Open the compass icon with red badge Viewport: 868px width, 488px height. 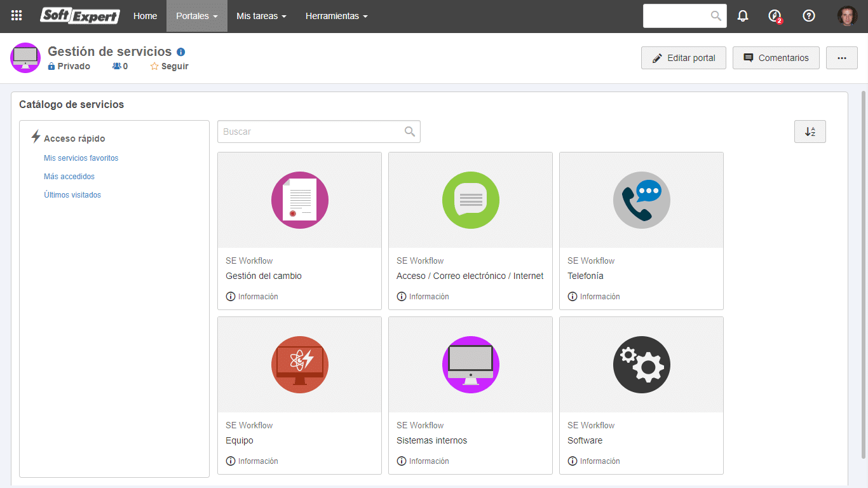tap(775, 16)
